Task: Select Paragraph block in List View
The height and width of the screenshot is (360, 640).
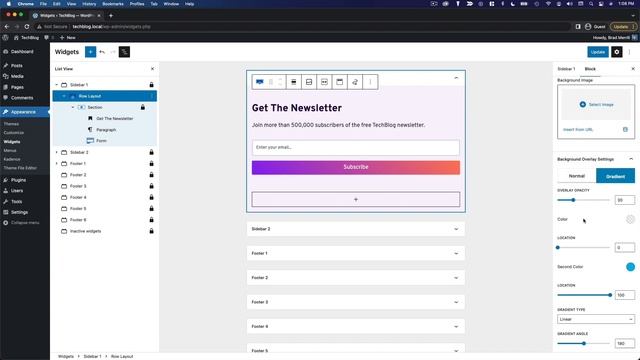Action: tap(106, 130)
